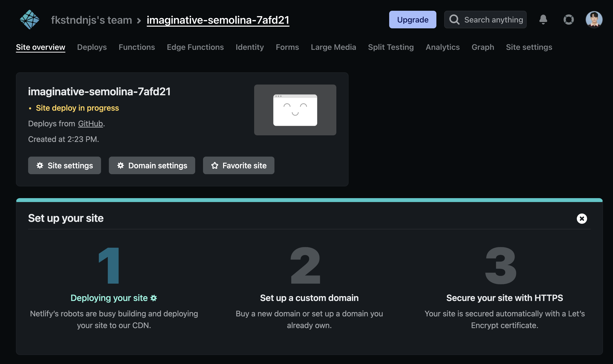Screen dimensions: 613x364
Task: Click the Upgrade button
Action: [412, 20]
